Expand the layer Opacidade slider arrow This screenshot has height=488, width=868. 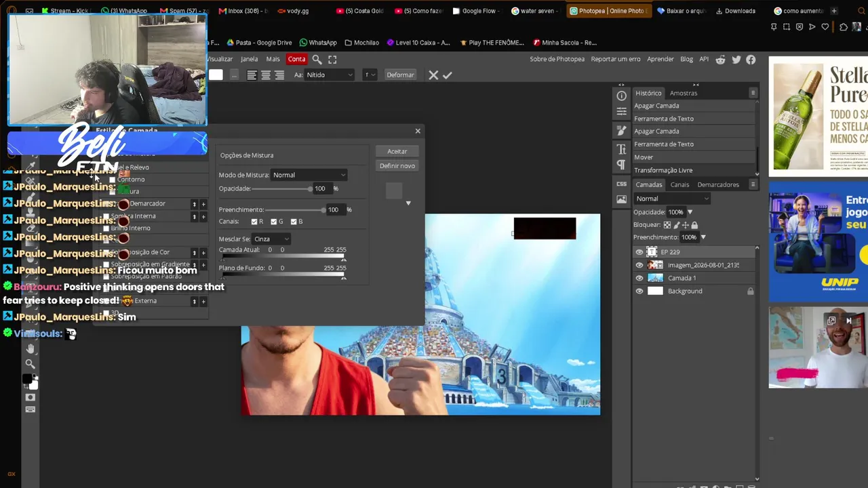click(x=690, y=212)
